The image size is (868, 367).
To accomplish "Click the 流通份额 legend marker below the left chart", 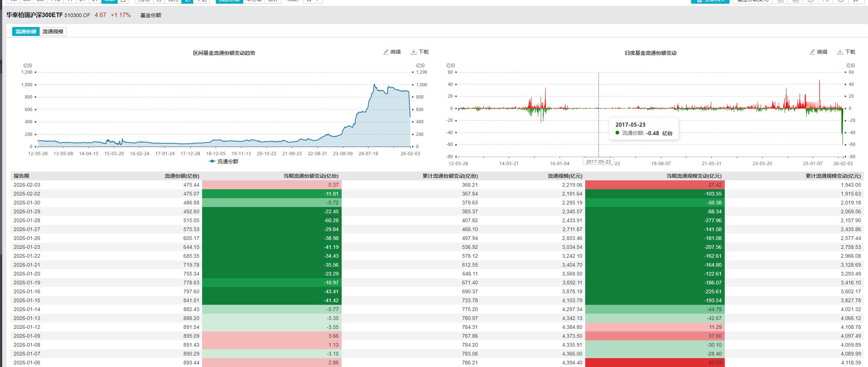I will coord(212,161).
